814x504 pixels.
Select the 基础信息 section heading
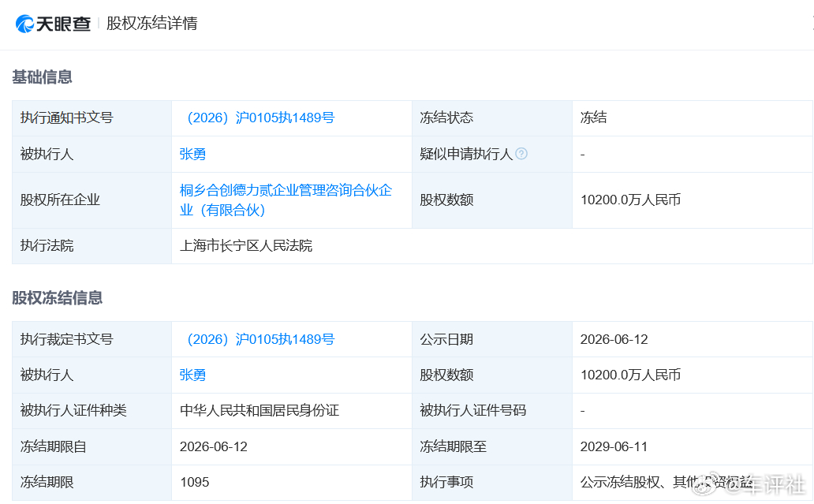pyautogui.click(x=42, y=77)
